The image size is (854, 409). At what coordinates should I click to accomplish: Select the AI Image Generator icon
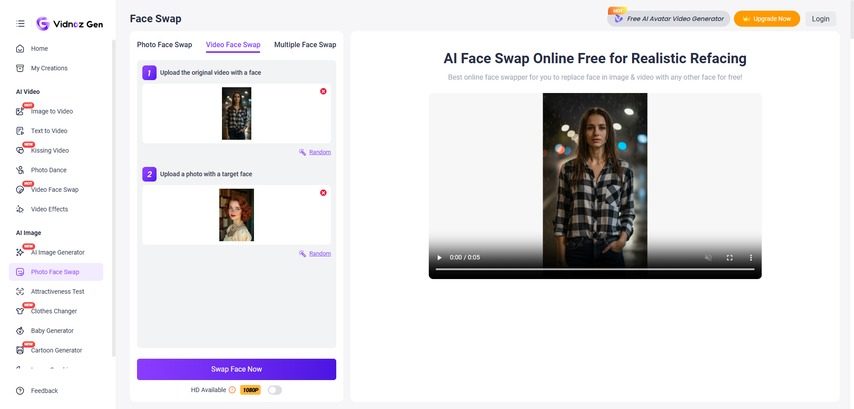coord(20,252)
